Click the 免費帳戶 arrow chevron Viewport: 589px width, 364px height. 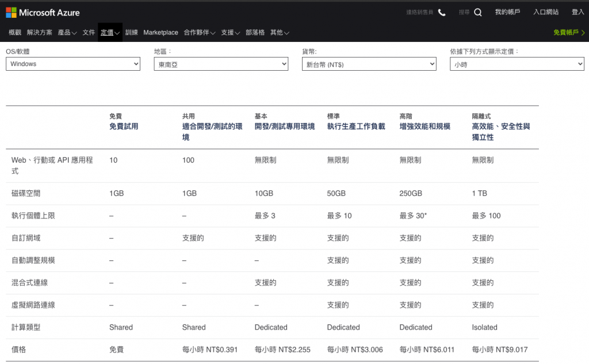click(583, 33)
